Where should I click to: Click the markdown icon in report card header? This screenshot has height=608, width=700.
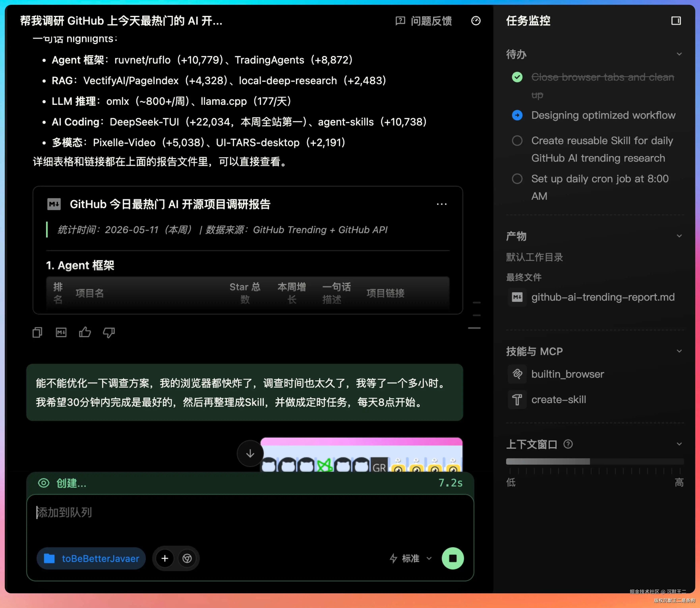[x=54, y=204]
